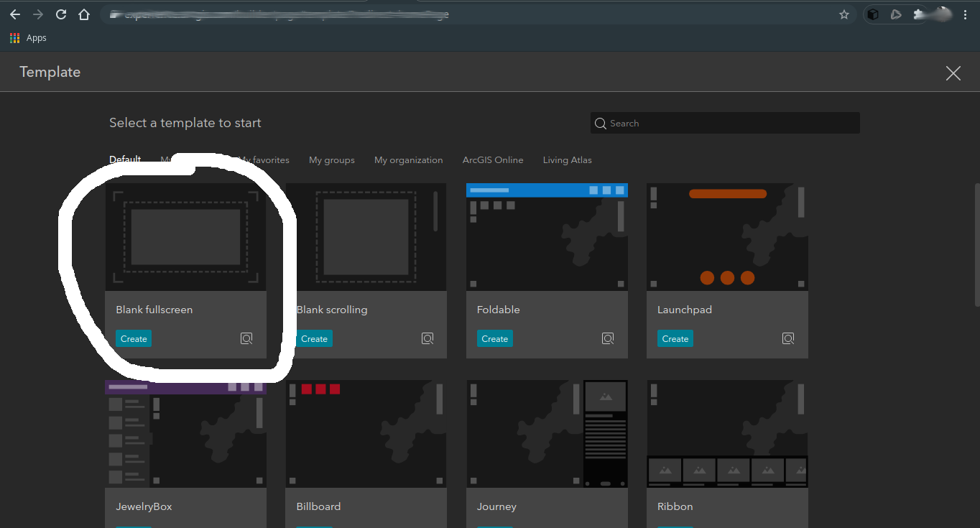
Task: Select the ArcGIS Online tab
Action: pos(493,160)
